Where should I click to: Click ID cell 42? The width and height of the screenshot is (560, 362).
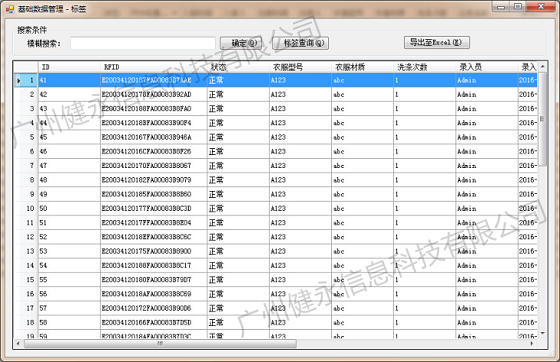pyautogui.click(x=69, y=95)
